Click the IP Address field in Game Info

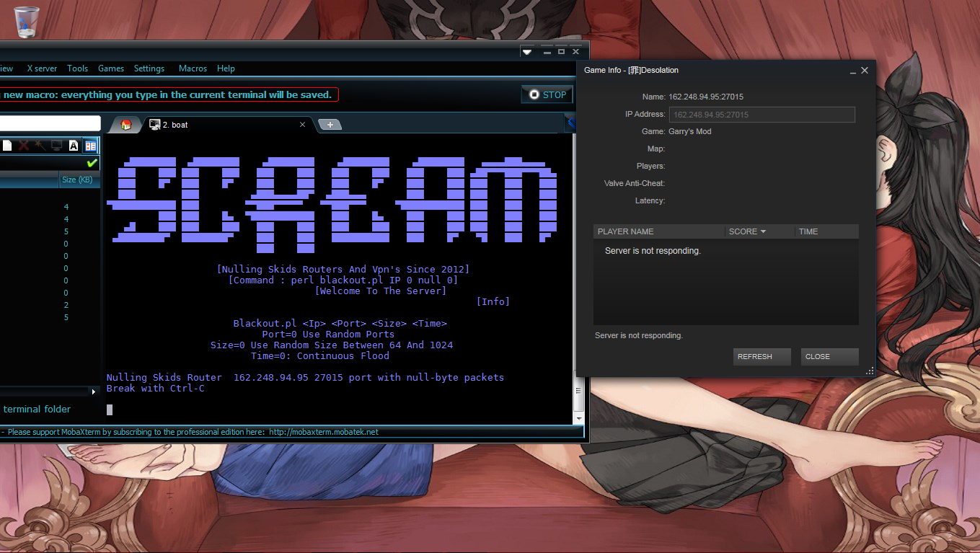tap(762, 115)
